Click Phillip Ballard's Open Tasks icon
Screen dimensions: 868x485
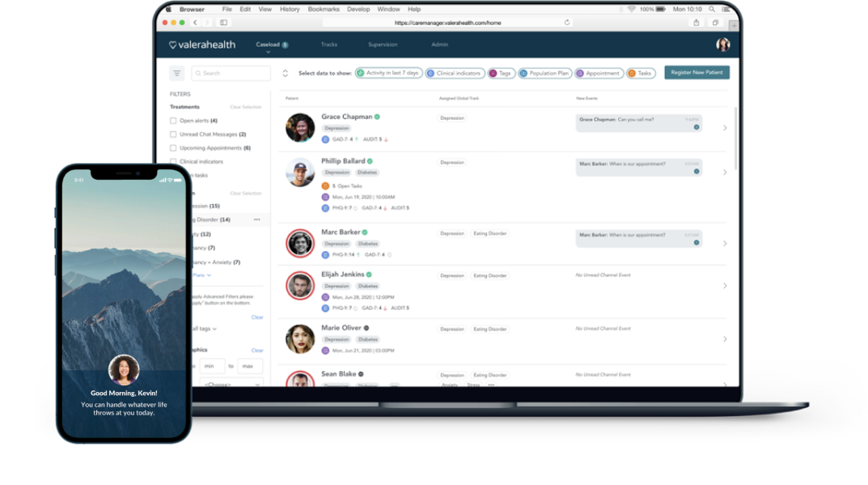(325, 186)
